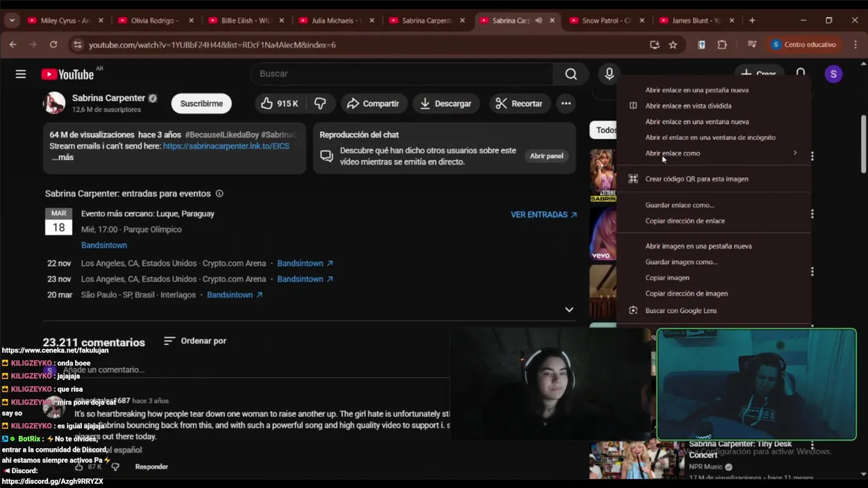
Task: Like the video with 915 K likes
Action: coord(279,103)
